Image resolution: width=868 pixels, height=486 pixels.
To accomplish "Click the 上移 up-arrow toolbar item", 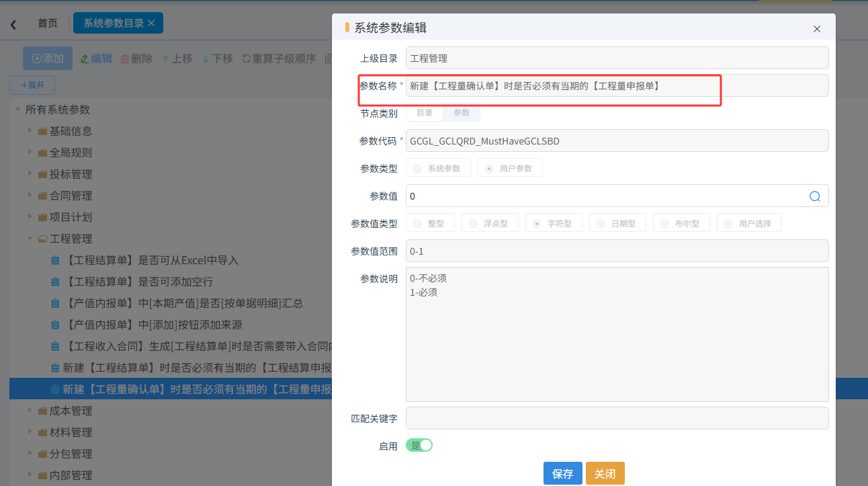I will pyautogui.click(x=177, y=58).
